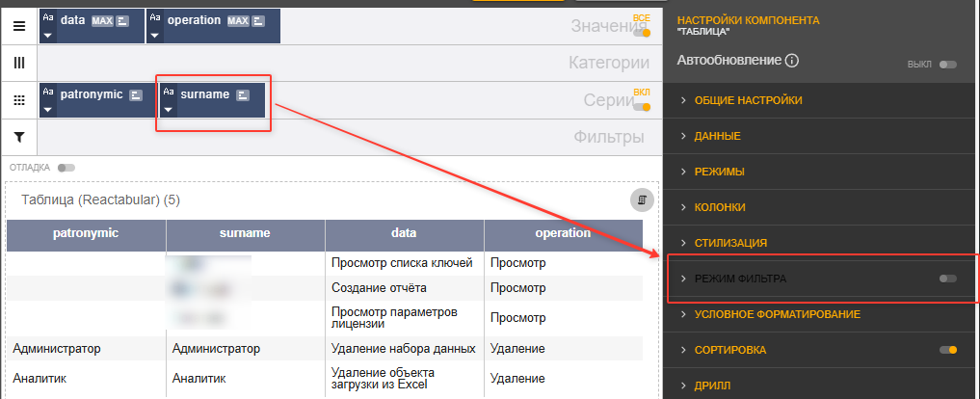Click the Values hamburger row icon
This screenshot has height=399, width=980.
(18, 26)
